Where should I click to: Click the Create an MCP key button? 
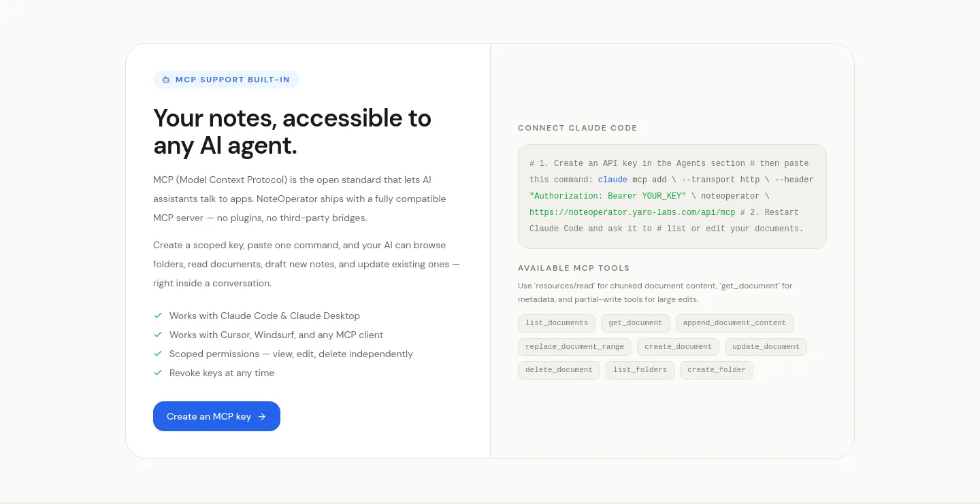tap(216, 416)
